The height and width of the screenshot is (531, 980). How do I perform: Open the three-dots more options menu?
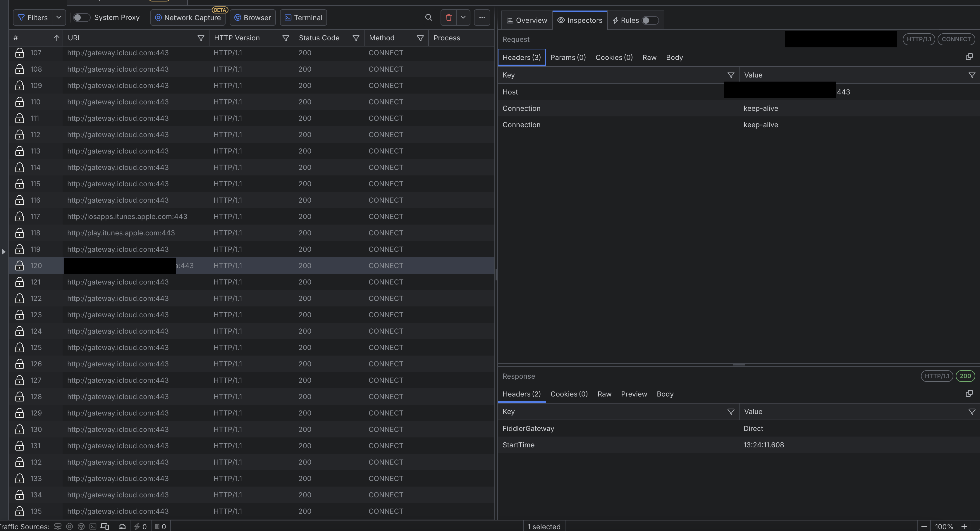click(482, 18)
